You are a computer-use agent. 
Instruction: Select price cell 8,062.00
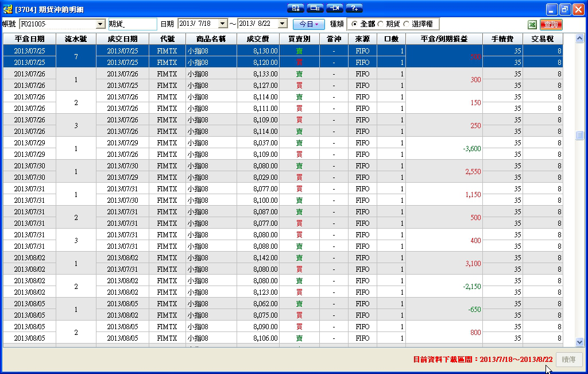pyautogui.click(x=258, y=303)
